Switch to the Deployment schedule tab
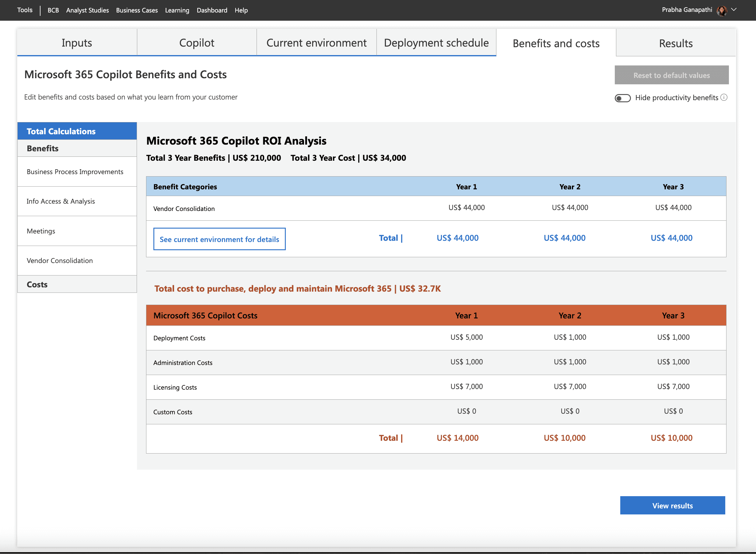Image resolution: width=756 pixels, height=554 pixels. click(436, 43)
